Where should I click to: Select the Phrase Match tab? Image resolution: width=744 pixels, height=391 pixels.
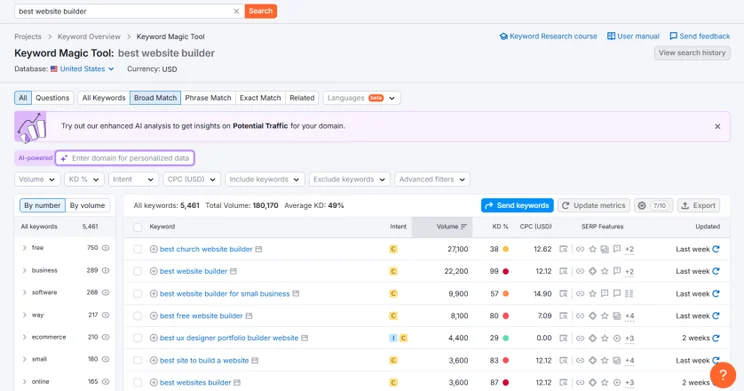point(208,98)
